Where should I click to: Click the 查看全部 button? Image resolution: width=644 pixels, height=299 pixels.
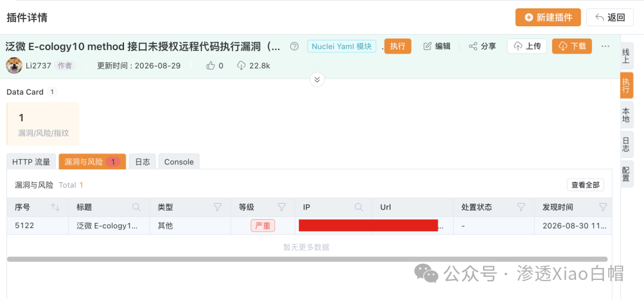tap(586, 185)
